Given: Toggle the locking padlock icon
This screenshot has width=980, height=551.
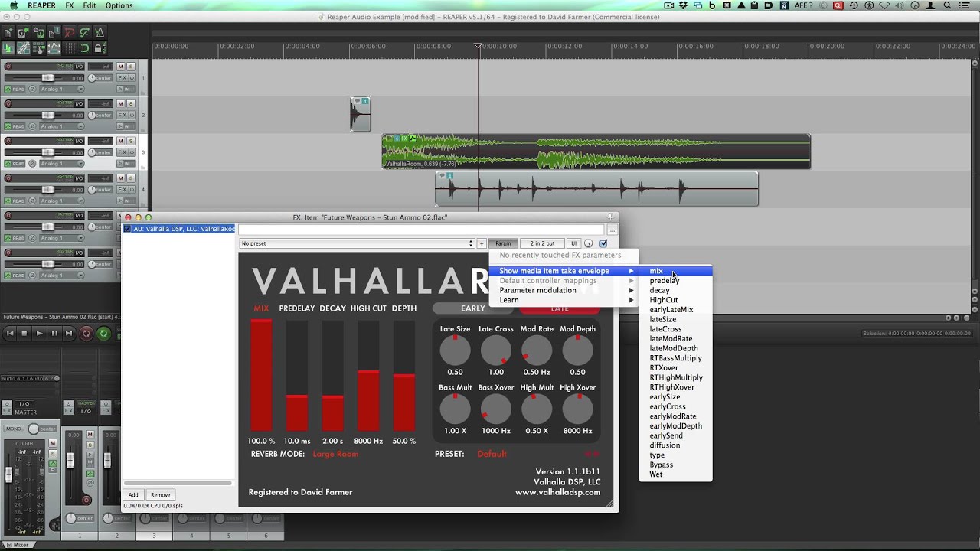Looking at the screenshot, I should (100, 48).
